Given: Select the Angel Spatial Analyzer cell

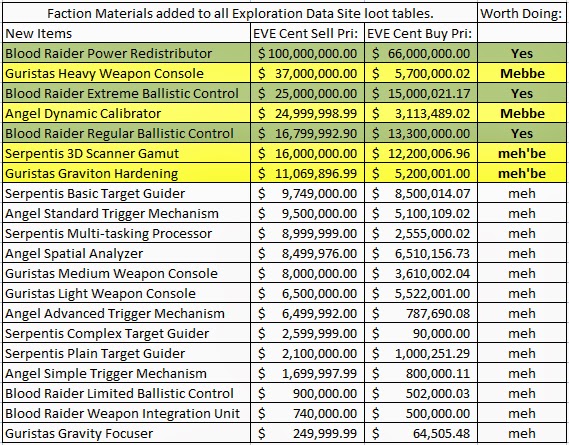Looking at the screenshot, I should tap(126, 253).
